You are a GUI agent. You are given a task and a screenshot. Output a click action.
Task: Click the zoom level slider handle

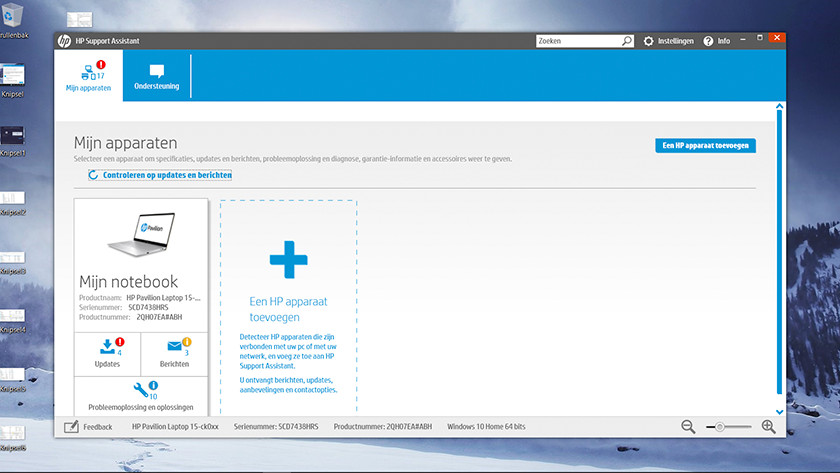coord(719,427)
